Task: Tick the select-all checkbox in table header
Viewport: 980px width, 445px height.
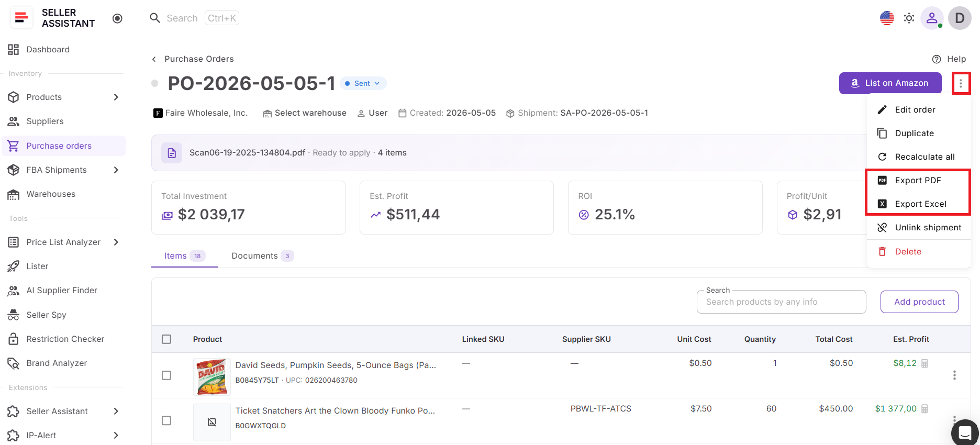Action: point(166,339)
